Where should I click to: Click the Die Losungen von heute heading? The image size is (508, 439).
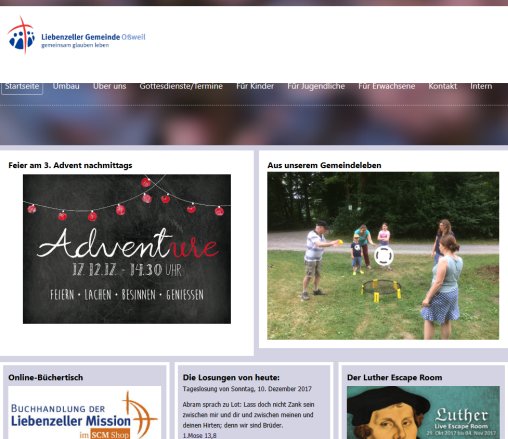click(231, 377)
